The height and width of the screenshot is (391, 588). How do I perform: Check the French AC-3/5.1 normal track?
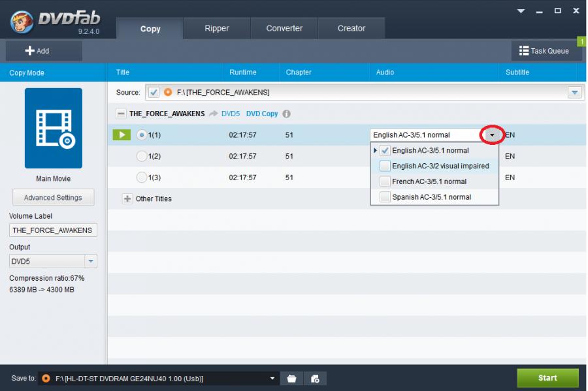click(385, 181)
